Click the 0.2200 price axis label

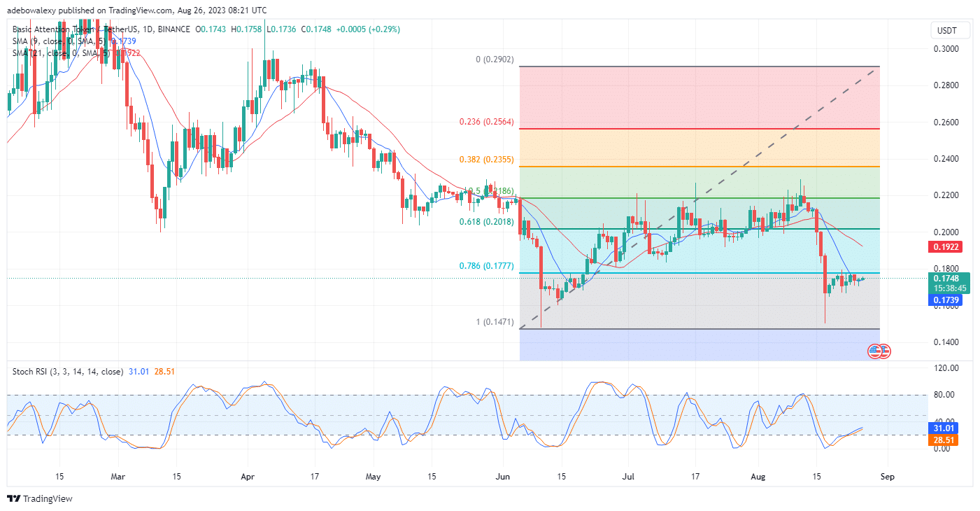946,195
